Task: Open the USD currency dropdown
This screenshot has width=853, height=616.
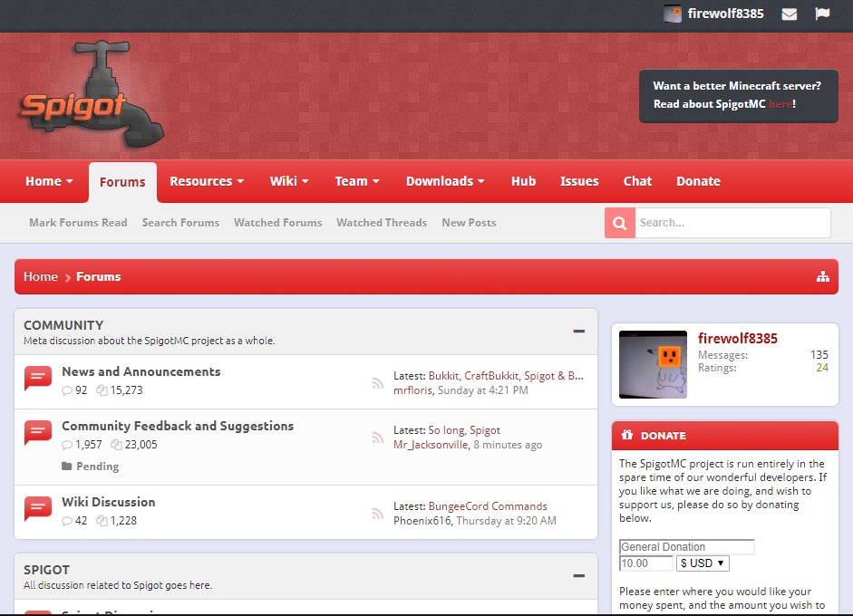Action: pyautogui.click(x=703, y=563)
